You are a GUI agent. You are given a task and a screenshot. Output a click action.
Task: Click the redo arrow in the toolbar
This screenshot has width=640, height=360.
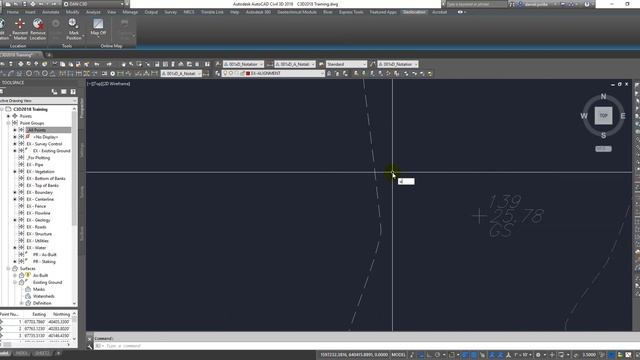[x=109, y=64]
